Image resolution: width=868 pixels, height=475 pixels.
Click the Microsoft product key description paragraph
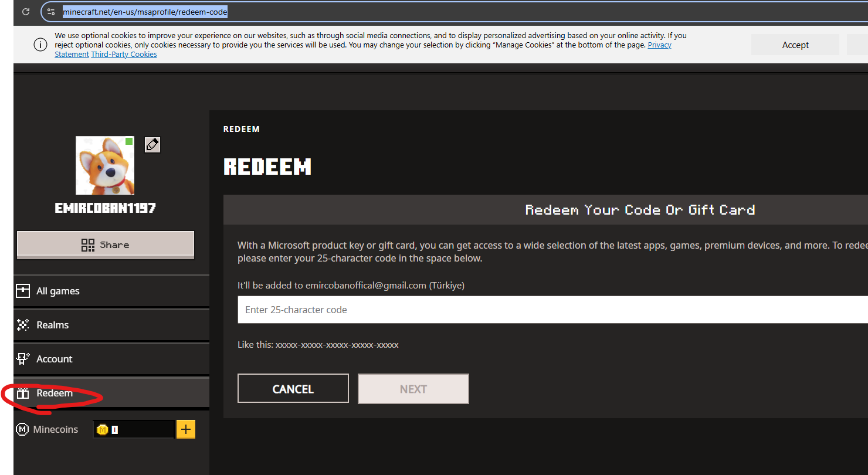552,252
